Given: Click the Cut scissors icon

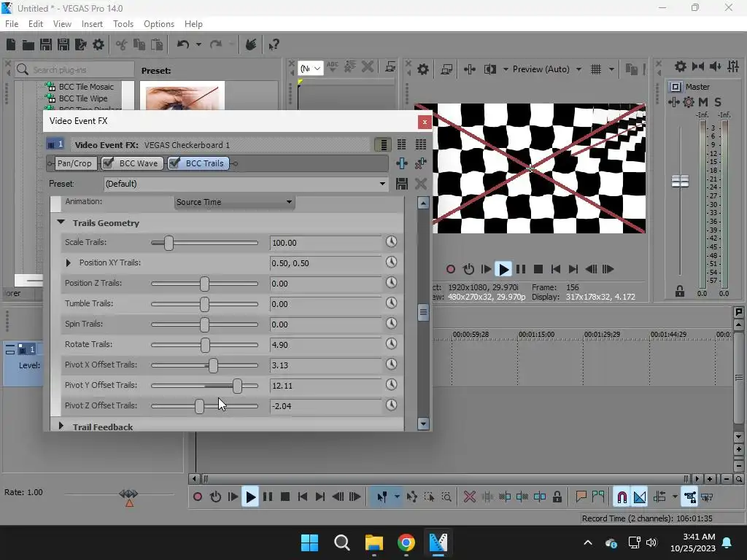Looking at the screenshot, I should click(122, 44).
